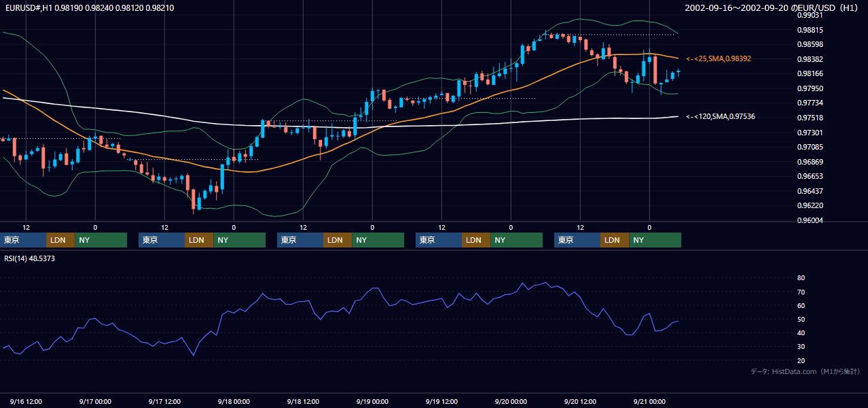Image resolution: width=868 pixels, height=408 pixels.
Task: Click RSI scale level 40
Action: point(801,333)
